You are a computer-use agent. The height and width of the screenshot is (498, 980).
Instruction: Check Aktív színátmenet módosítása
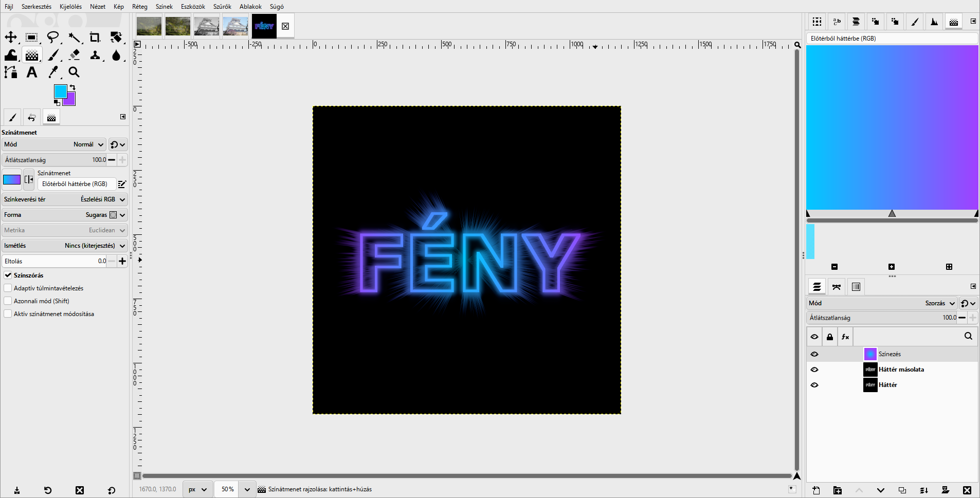pyautogui.click(x=8, y=314)
